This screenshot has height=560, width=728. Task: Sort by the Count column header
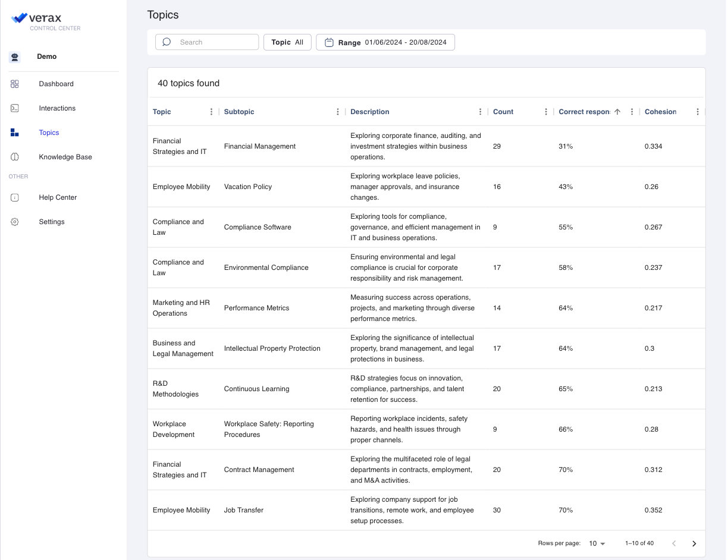pos(503,112)
